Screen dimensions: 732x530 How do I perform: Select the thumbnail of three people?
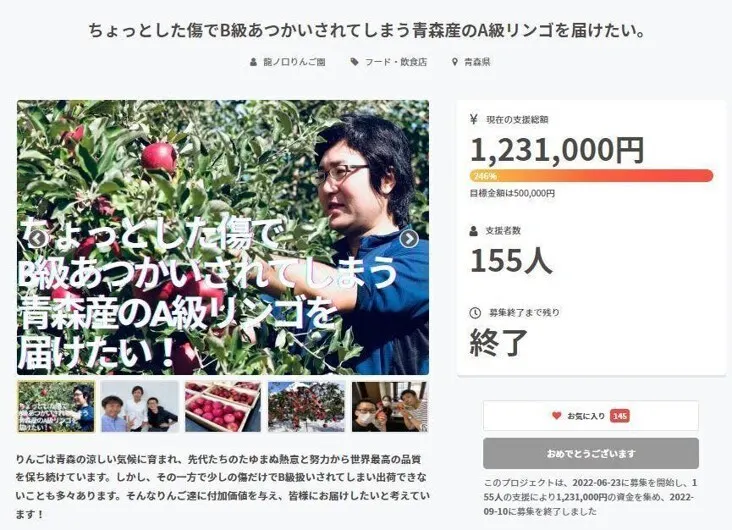coord(140,406)
